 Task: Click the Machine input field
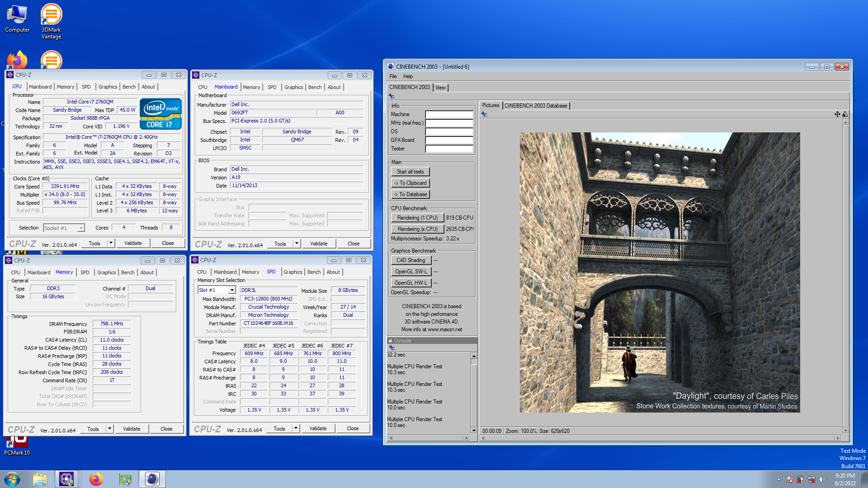tap(449, 114)
